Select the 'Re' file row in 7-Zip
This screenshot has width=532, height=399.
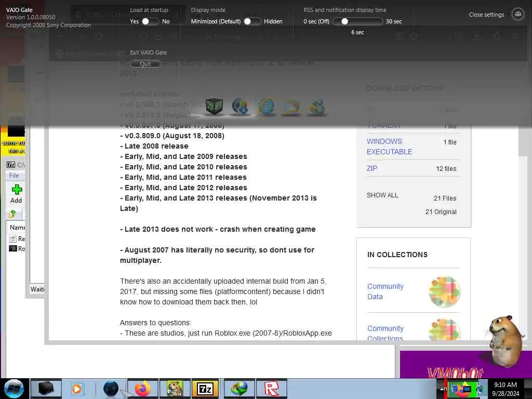tap(17, 238)
